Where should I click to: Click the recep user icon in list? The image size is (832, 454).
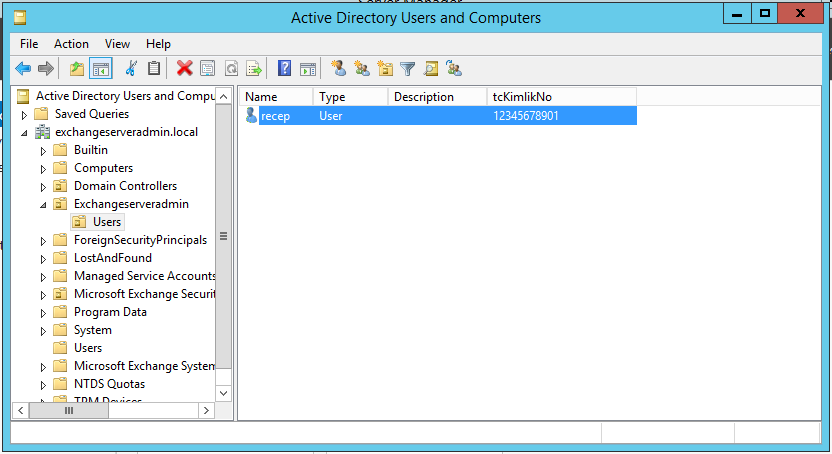click(252, 115)
